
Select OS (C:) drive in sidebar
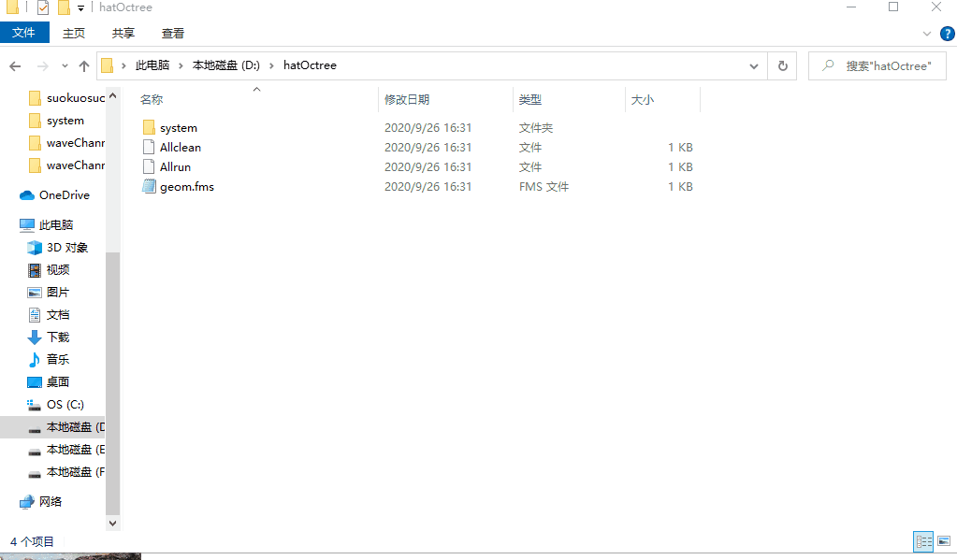[65, 404]
